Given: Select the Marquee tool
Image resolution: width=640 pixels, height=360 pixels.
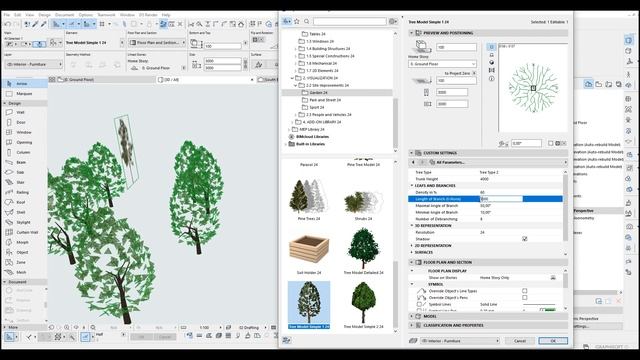Looking at the screenshot, I should tap(24, 93).
